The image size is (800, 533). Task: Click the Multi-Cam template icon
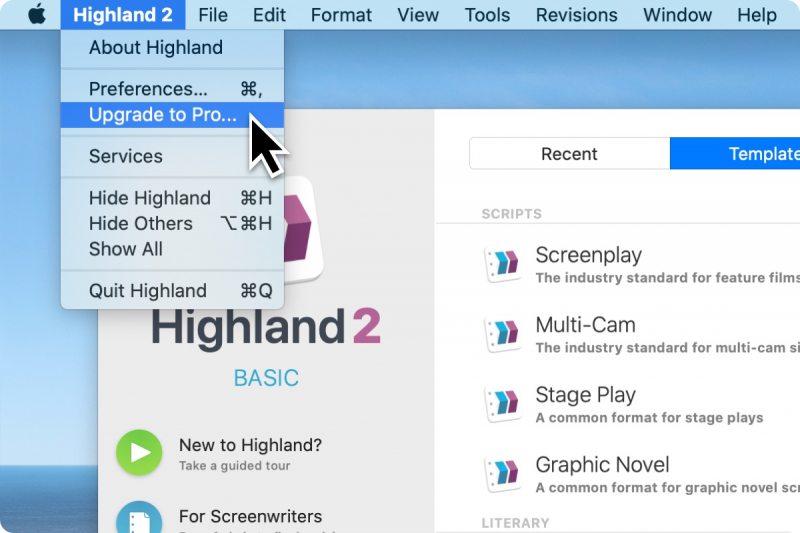[x=502, y=334]
